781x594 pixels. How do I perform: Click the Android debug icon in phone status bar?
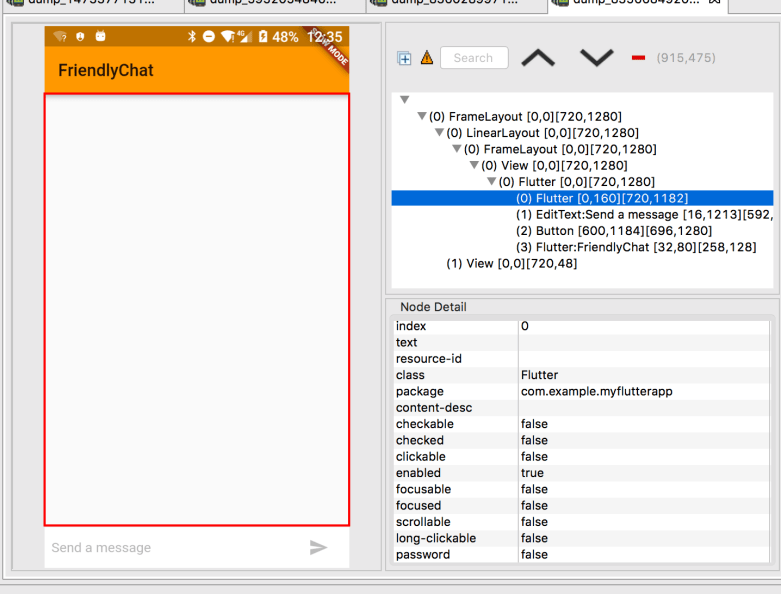[101, 36]
